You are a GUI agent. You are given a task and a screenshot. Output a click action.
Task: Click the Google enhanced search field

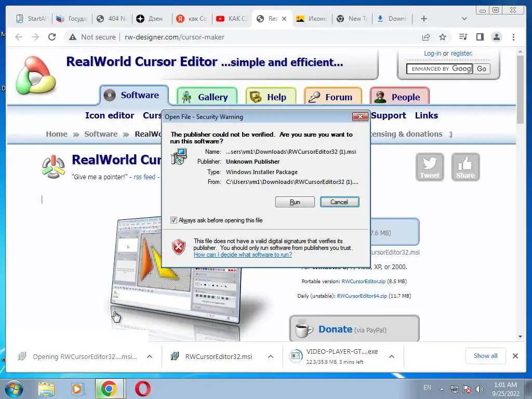[440, 69]
